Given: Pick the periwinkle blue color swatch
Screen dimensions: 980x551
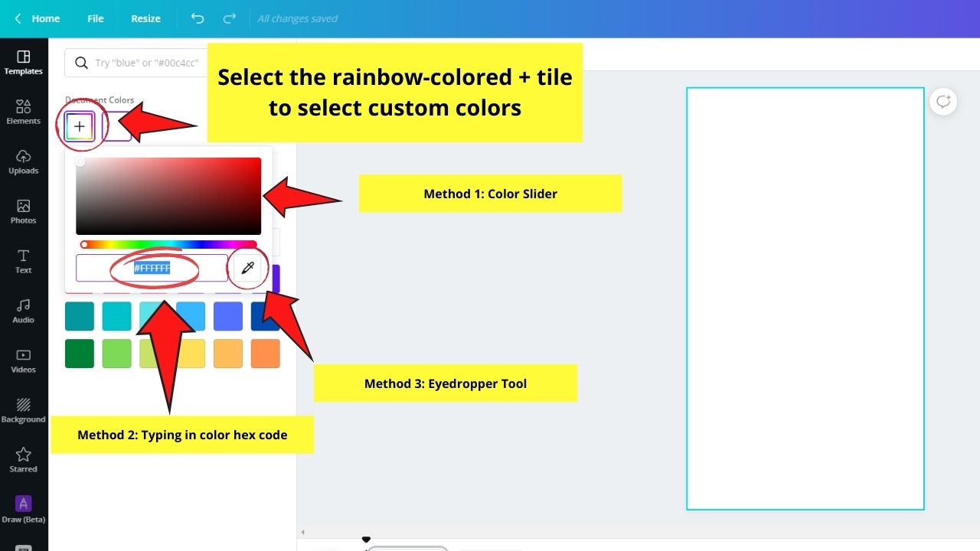Looking at the screenshot, I should (228, 316).
